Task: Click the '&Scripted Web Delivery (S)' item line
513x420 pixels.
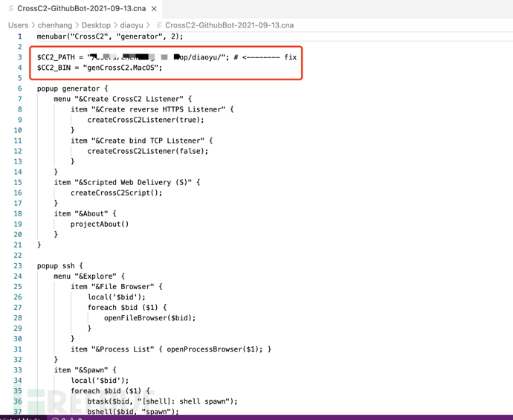Action: (127, 183)
